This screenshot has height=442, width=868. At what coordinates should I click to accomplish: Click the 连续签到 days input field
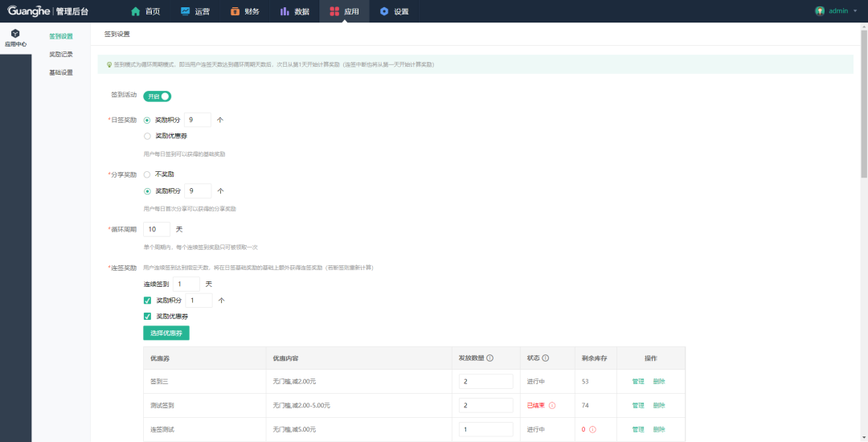(186, 284)
